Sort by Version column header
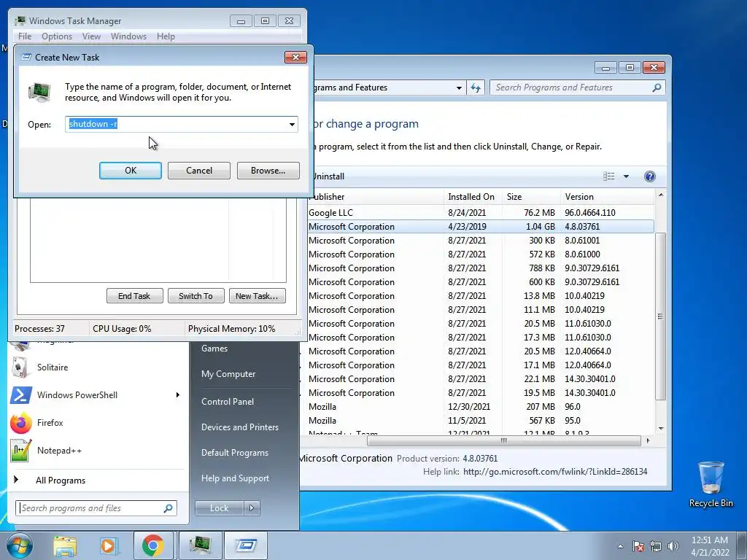The width and height of the screenshot is (747, 560). 608,197
